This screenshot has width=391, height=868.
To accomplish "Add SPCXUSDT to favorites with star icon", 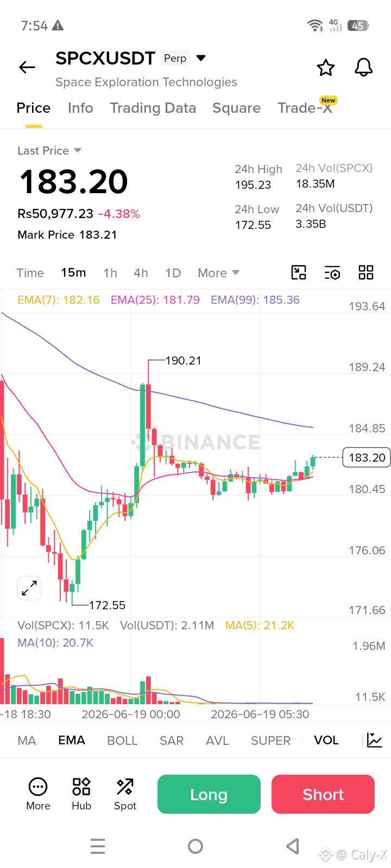I will click(x=326, y=68).
